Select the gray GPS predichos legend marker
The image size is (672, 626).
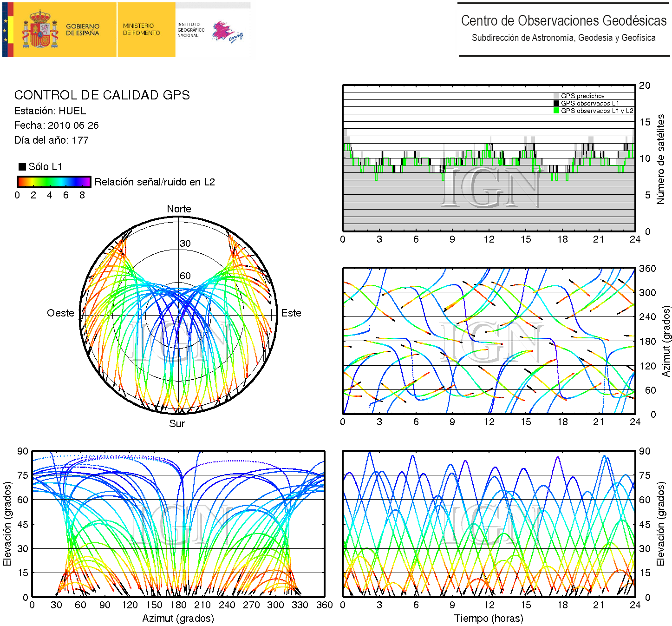(556, 96)
